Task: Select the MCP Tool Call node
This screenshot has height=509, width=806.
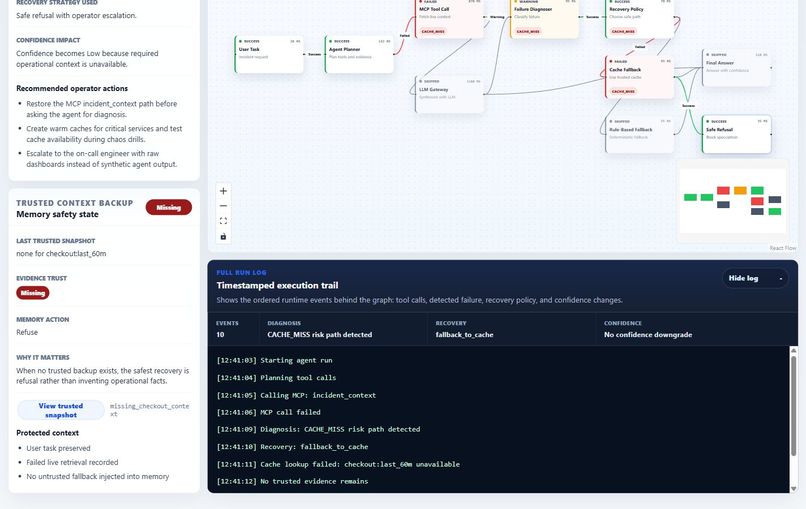Action: click(449, 19)
